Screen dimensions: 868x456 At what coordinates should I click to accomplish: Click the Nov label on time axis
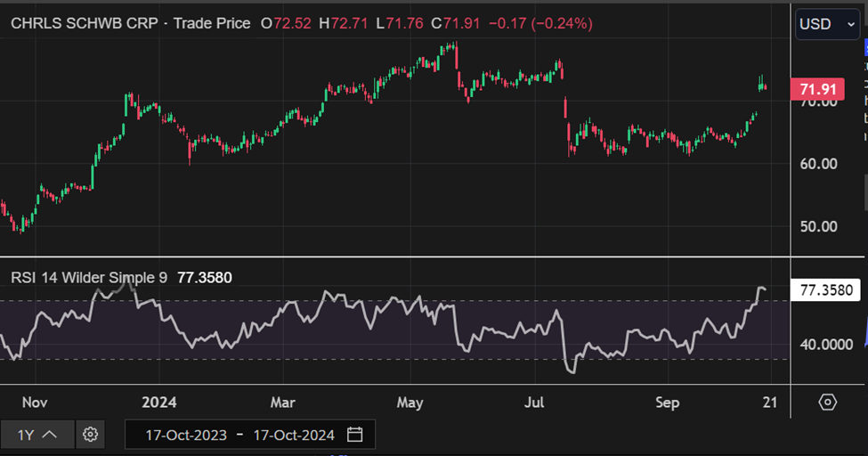[35, 403]
